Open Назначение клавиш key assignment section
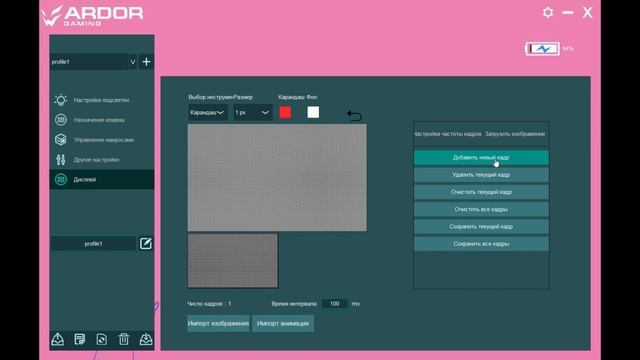640x360 pixels. tap(102, 120)
